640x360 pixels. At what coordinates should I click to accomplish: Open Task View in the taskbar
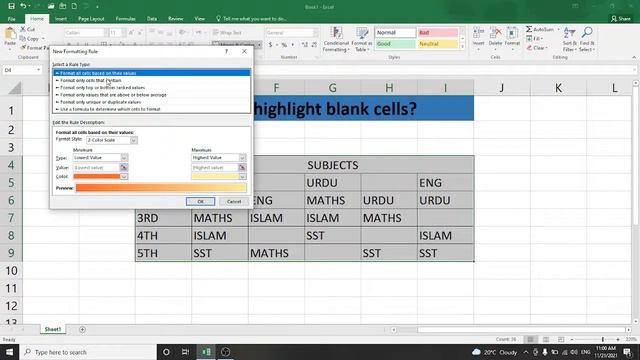tap(185, 352)
